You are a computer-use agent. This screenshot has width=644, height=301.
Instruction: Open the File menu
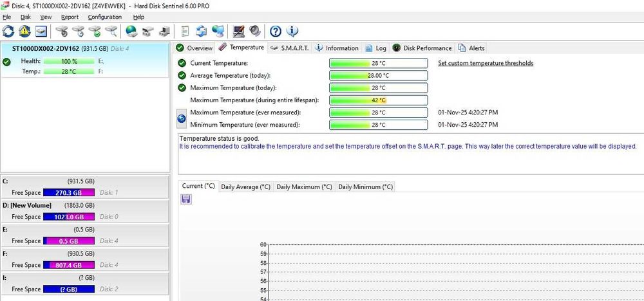(x=6, y=17)
